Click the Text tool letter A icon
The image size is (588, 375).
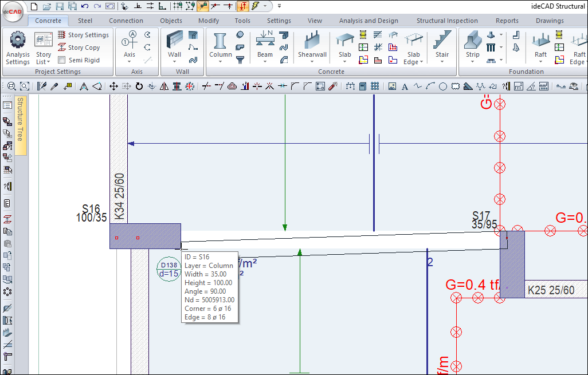pos(405,86)
